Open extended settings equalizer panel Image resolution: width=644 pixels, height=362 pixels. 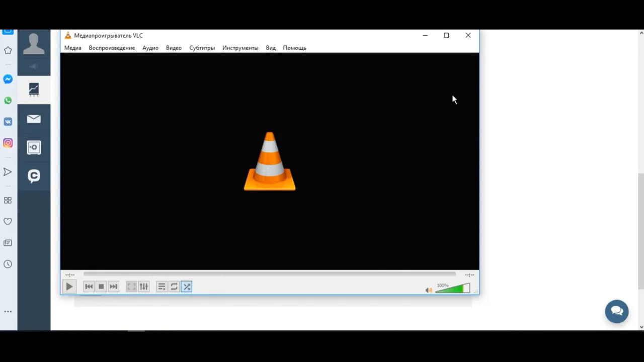point(144,287)
